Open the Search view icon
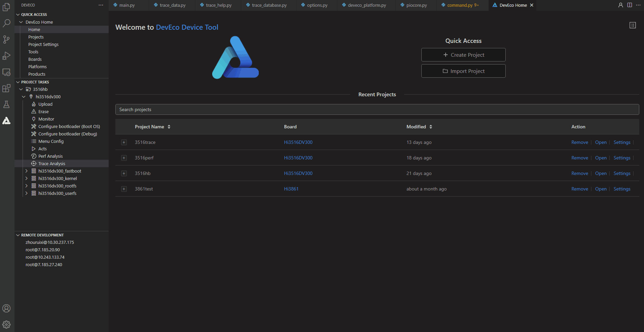Image resolution: width=644 pixels, height=332 pixels. tap(6, 23)
